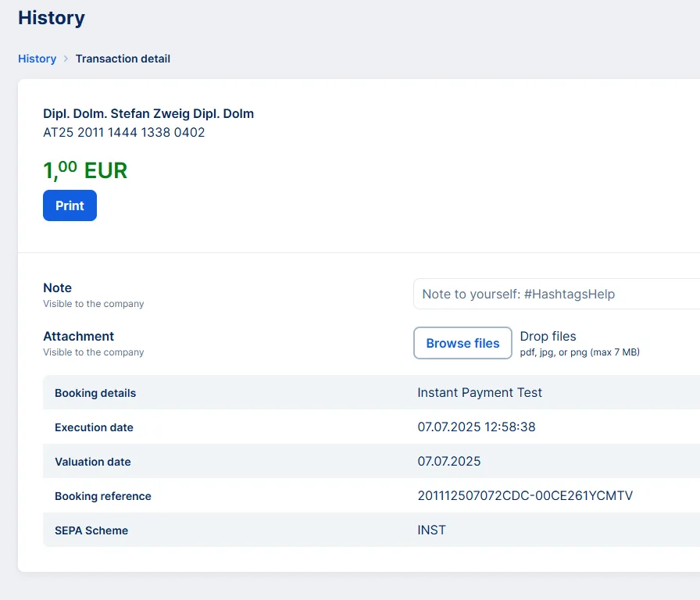Click the account holder name Stefan Zweig

(148, 113)
